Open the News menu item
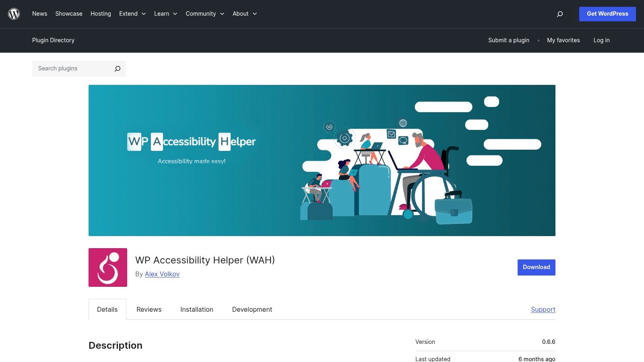This screenshot has width=644, height=362. point(39,14)
